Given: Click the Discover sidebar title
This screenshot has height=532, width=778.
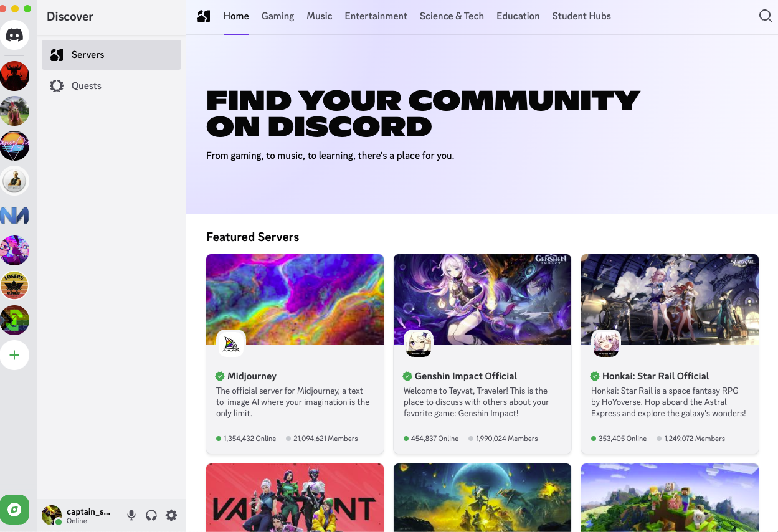Looking at the screenshot, I should pos(70,17).
